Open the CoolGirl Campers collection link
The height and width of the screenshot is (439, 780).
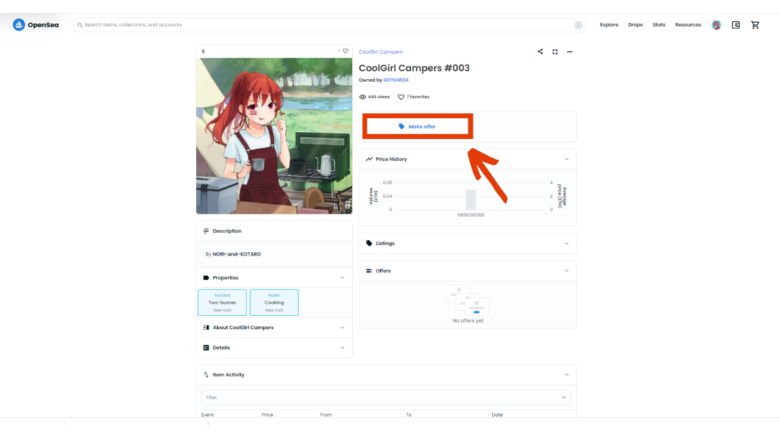(381, 52)
